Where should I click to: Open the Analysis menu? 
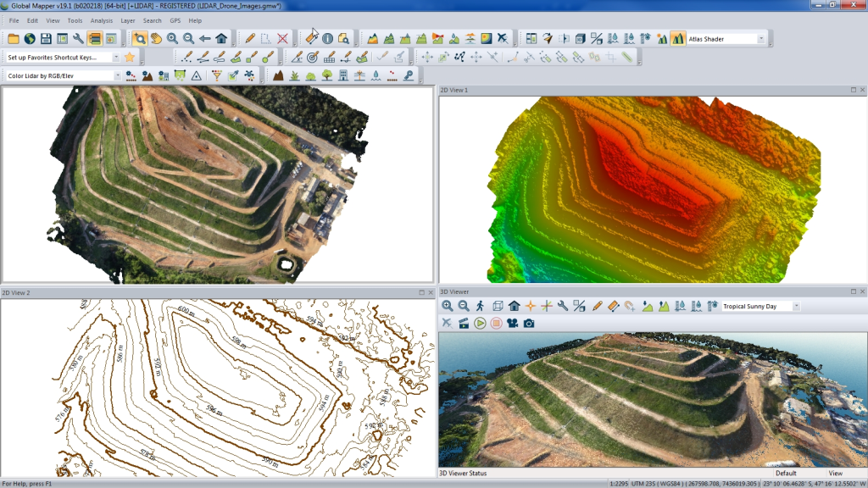pyautogui.click(x=103, y=20)
